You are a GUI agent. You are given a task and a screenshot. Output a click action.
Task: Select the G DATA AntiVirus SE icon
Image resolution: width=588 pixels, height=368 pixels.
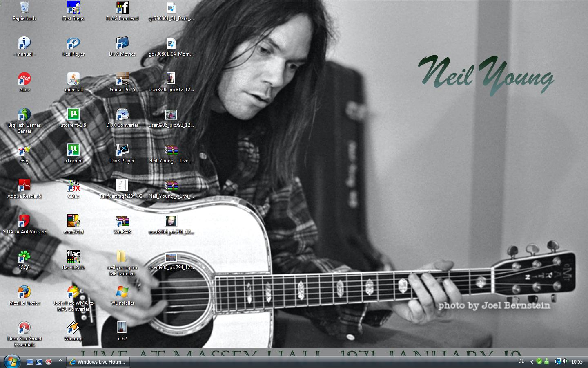(x=24, y=222)
